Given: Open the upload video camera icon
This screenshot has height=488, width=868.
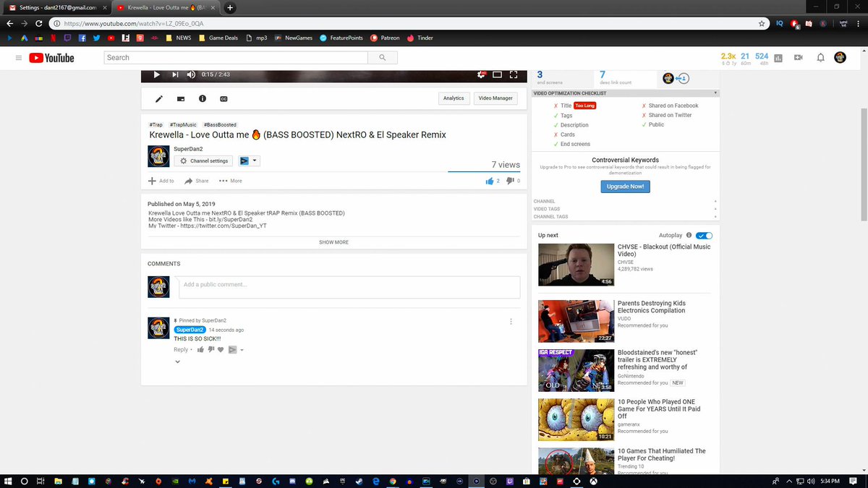Looking at the screenshot, I should (x=799, y=58).
